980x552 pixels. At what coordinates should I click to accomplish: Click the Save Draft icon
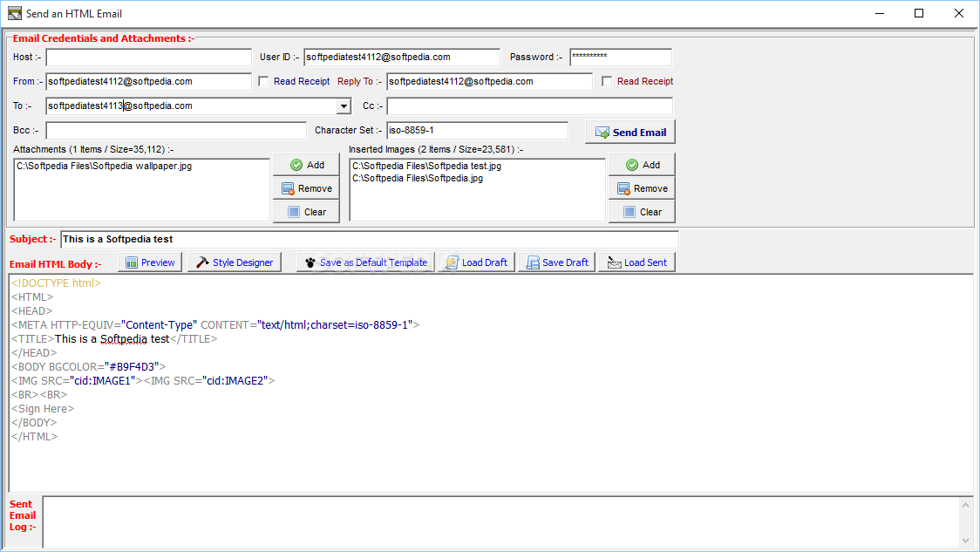533,262
